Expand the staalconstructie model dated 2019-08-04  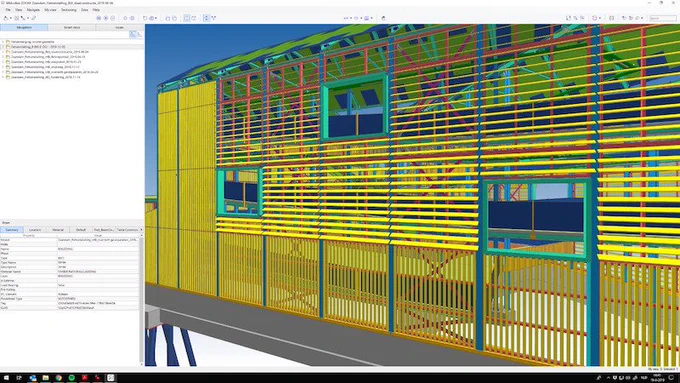[x=3, y=52]
